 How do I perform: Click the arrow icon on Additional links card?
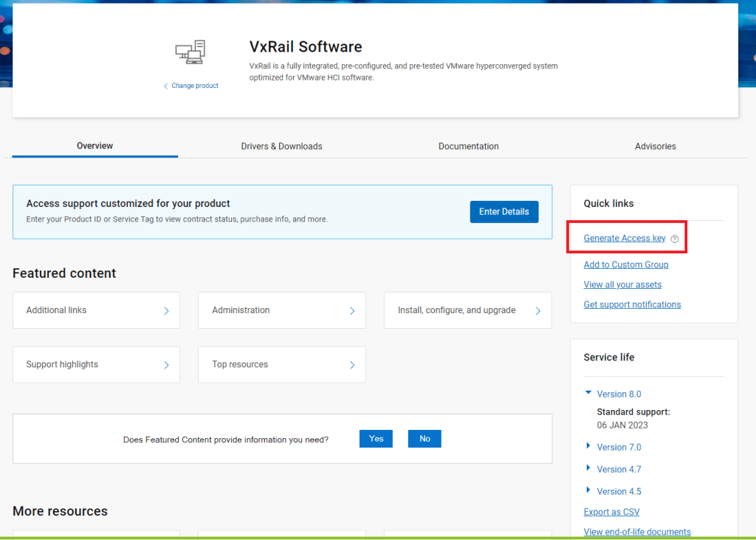coord(166,311)
